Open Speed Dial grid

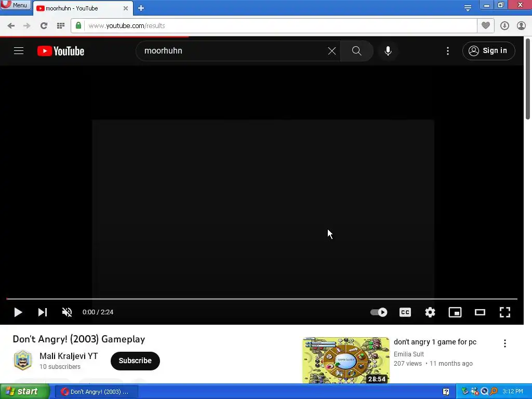(61, 26)
